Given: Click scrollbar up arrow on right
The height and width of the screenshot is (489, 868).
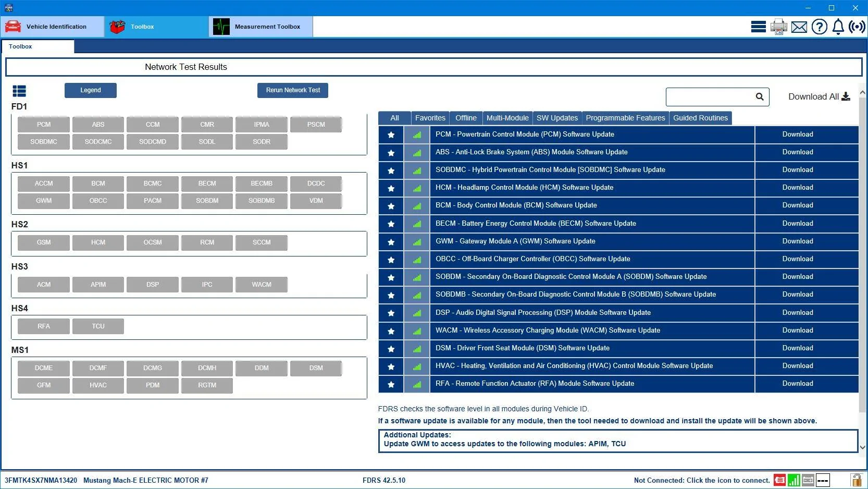Looking at the screenshot, I should (862, 93).
